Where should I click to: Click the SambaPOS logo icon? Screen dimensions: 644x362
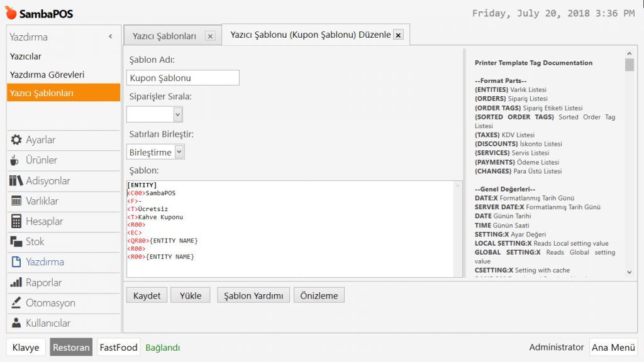point(11,13)
